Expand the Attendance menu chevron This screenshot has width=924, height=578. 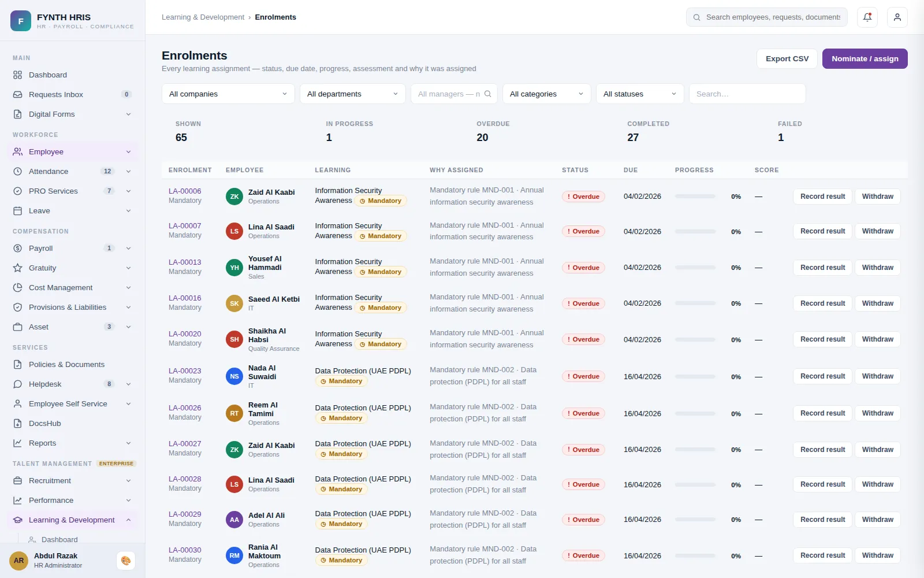[128, 172]
